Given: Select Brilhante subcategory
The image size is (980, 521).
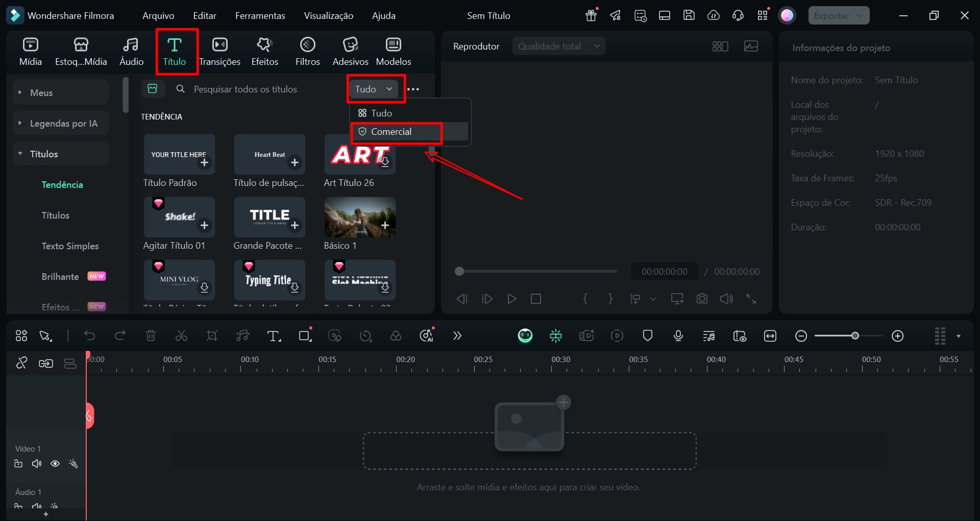Looking at the screenshot, I should (60, 276).
